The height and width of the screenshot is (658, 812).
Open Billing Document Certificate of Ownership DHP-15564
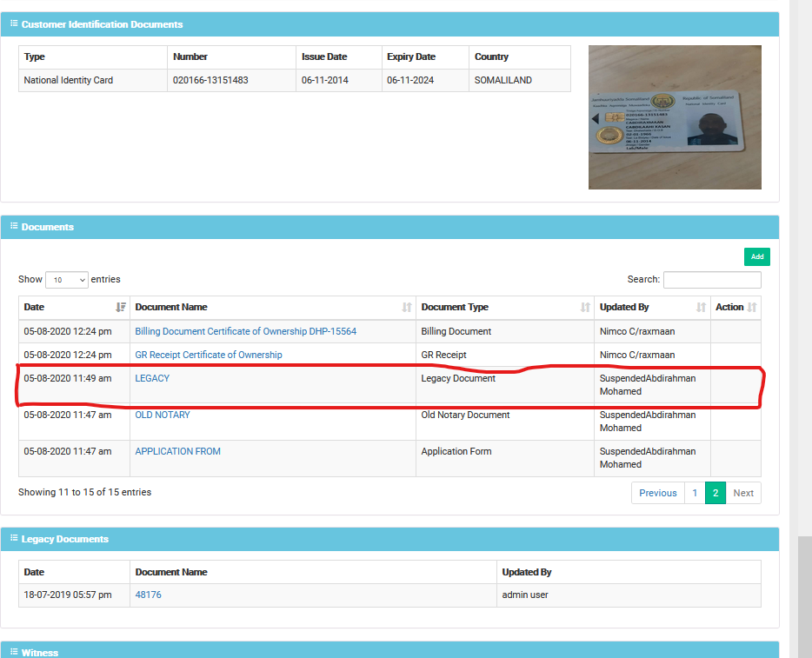(245, 331)
